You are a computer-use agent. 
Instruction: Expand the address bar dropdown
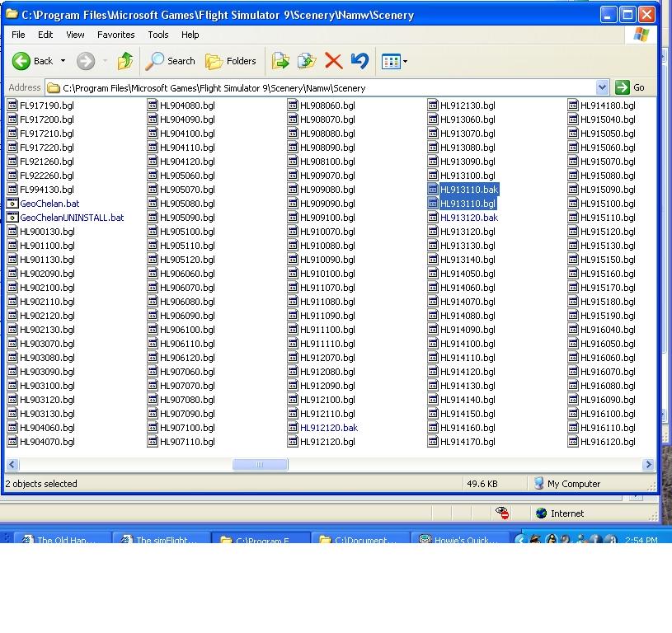[602, 87]
